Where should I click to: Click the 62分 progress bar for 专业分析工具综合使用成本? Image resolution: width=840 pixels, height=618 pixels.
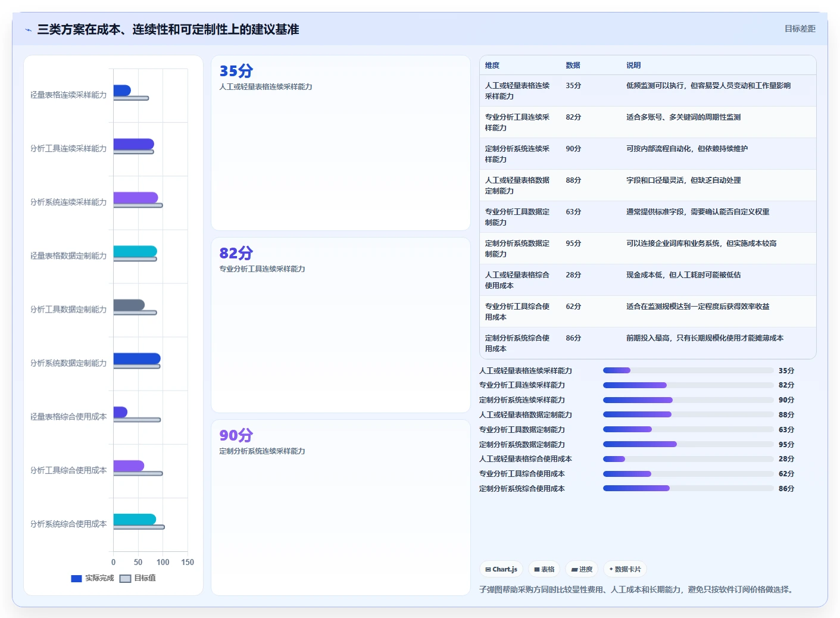click(688, 474)
